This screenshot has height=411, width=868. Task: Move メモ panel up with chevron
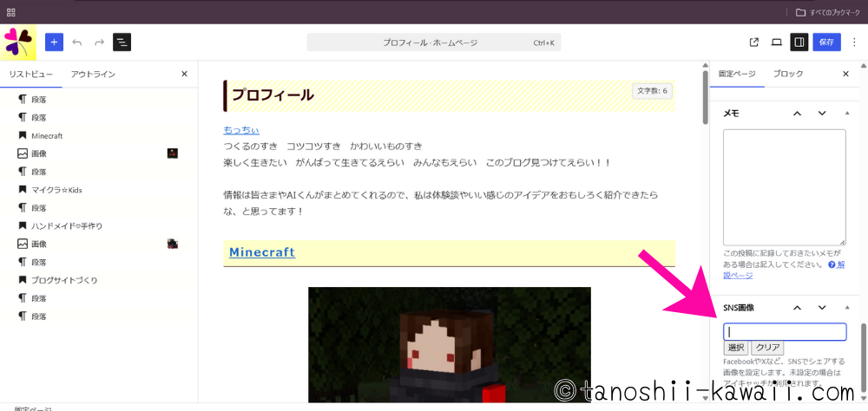coord(797,114)
